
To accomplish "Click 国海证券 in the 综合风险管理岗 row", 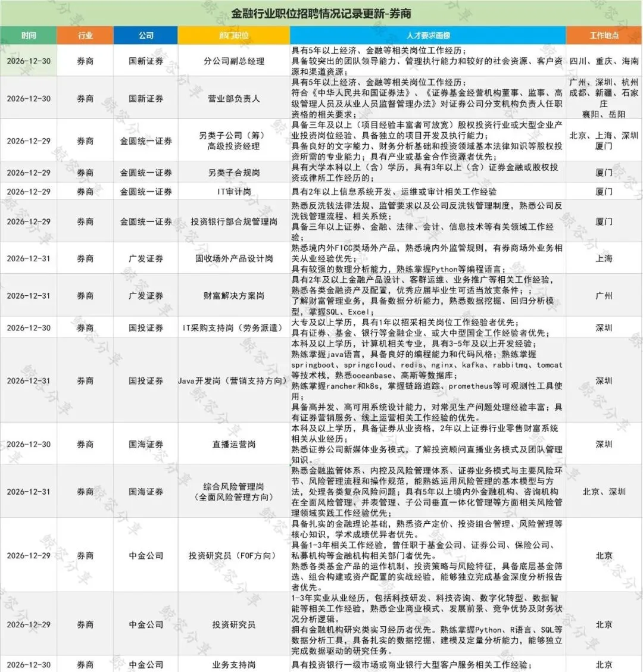I will 146,492.
